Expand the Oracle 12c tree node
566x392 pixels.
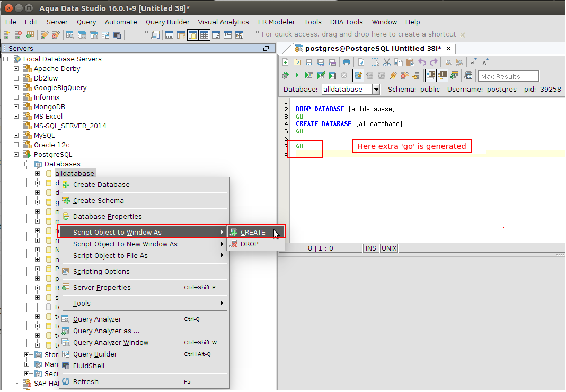pyautogui.click(x=16, y=145)
